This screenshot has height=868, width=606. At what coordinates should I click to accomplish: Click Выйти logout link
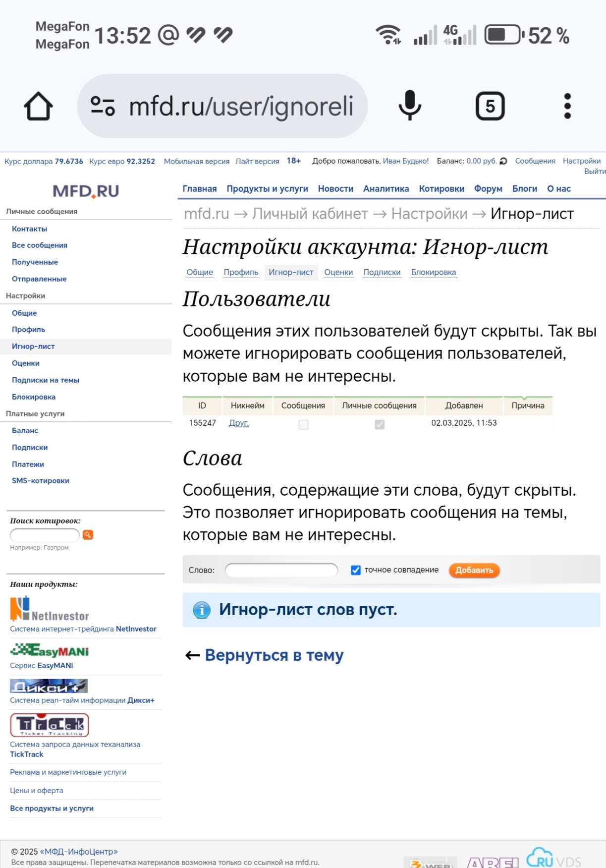pos(595,172)
